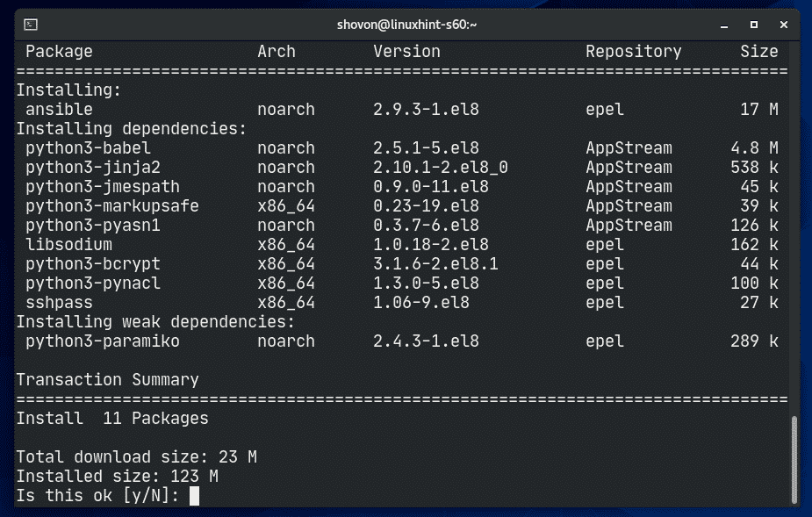This screenshot has height=517, width=812.
Task: Click the 'python3-pynacl' package name
Action: 93,284
